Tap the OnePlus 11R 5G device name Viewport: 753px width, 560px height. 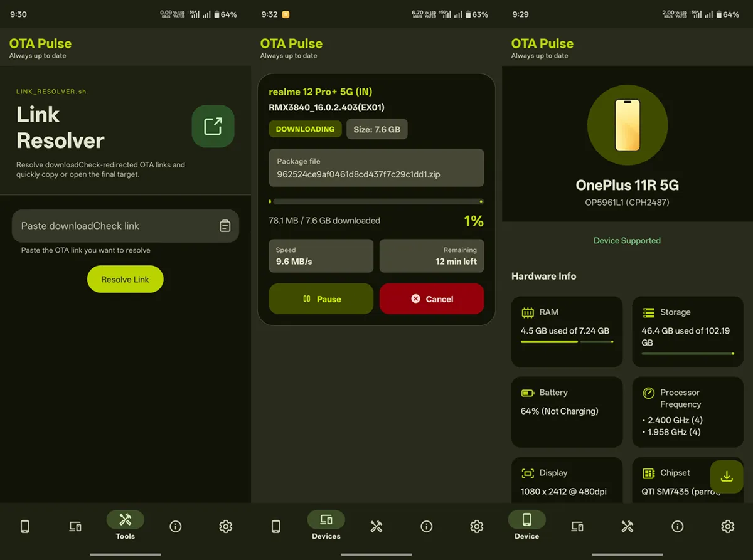[x=627, y=186]
